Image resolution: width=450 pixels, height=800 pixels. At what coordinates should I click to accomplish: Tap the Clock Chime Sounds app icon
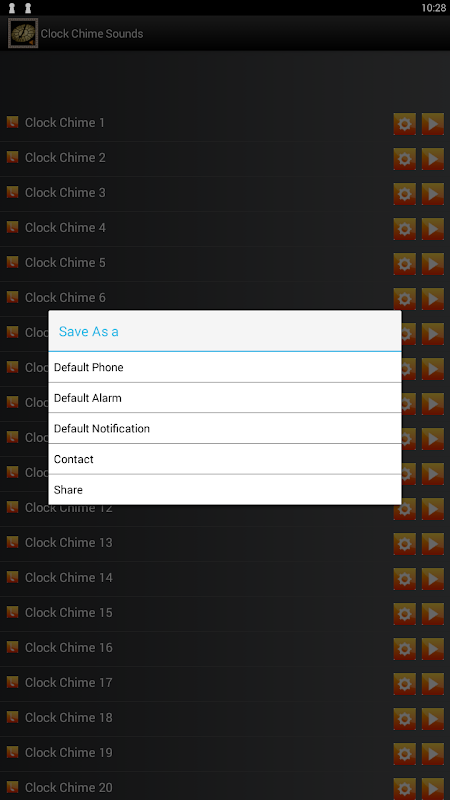[23, 34]
